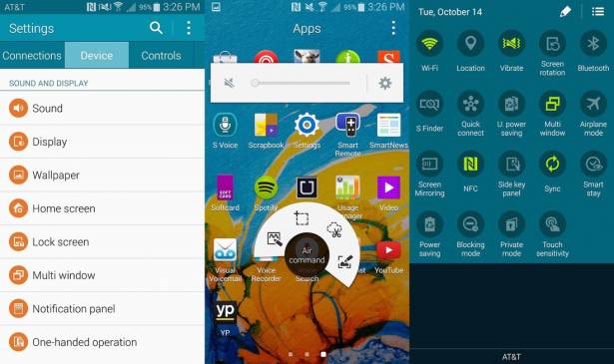Open search in Settings header
614x364 pixels.
pos(156,28)
